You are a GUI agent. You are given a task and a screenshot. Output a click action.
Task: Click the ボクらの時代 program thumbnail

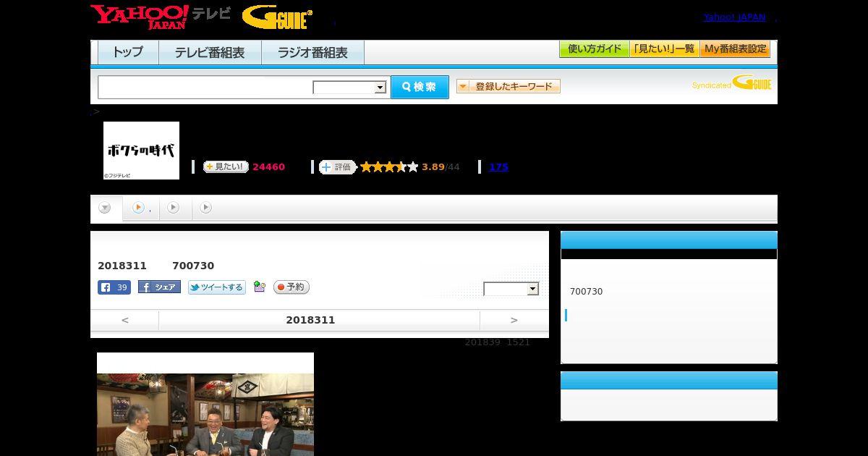pos(141,151)
